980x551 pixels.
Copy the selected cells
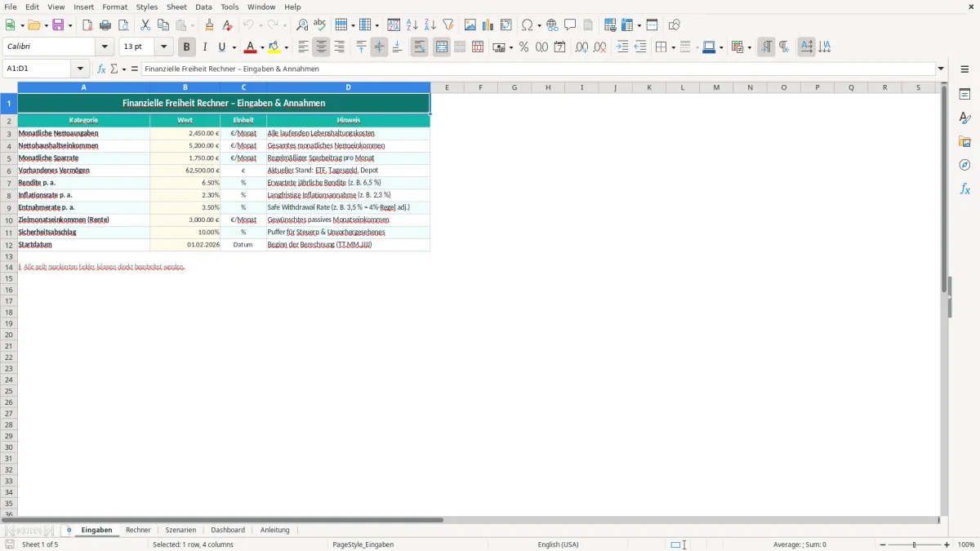[163, 25]
